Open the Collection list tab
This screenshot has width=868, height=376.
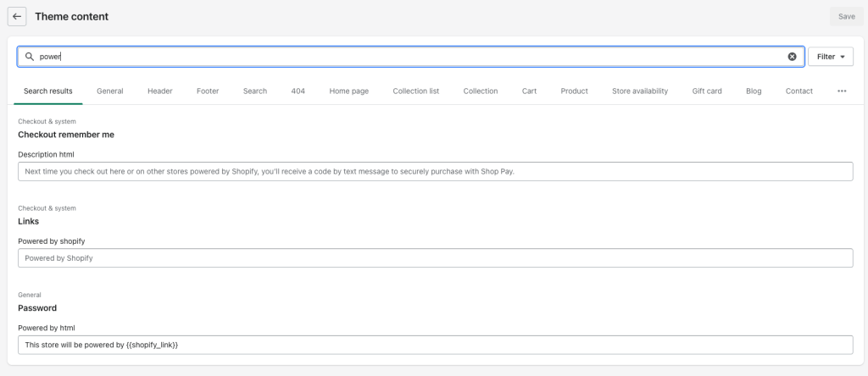[415, 91]
